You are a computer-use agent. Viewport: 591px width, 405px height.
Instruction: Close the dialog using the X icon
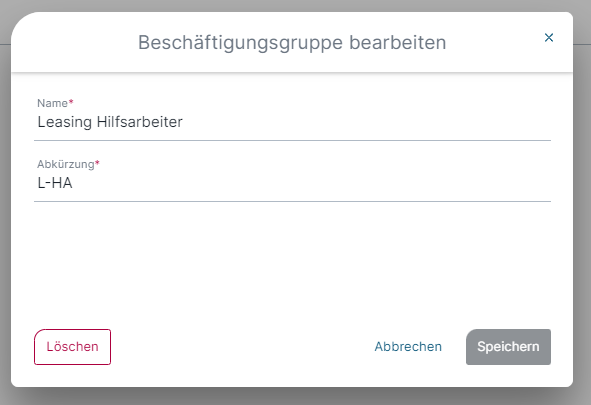tap(549, 37)
